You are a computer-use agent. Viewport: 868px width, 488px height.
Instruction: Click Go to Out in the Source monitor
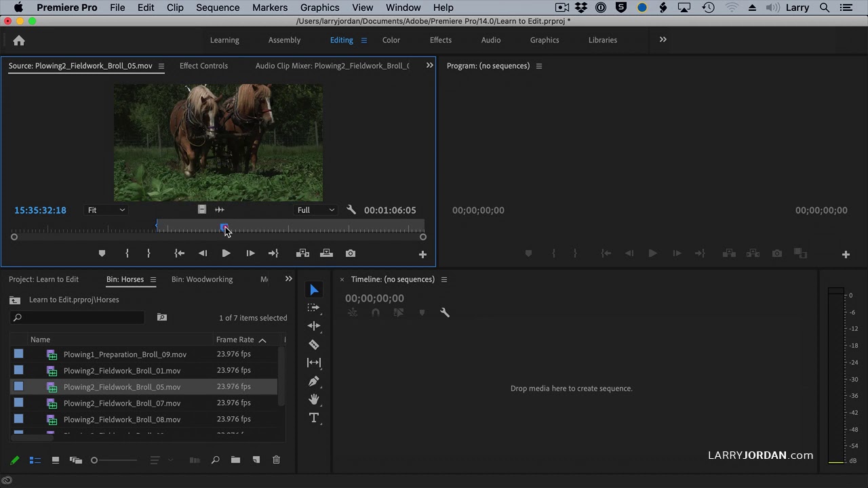273,253
